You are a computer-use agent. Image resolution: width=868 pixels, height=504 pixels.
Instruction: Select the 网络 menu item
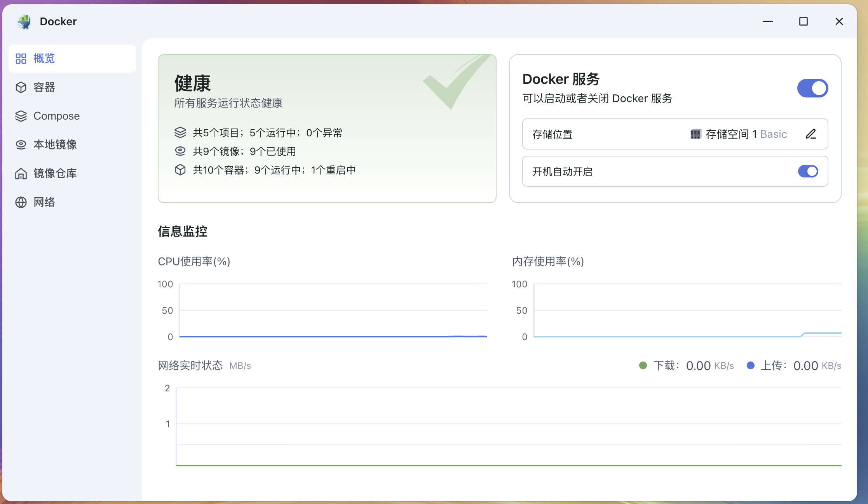44,202
